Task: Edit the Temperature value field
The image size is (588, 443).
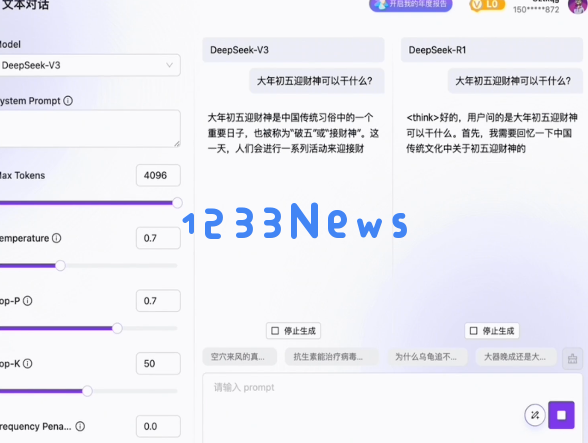Action: pyautogui.click(x=158, y=238)
